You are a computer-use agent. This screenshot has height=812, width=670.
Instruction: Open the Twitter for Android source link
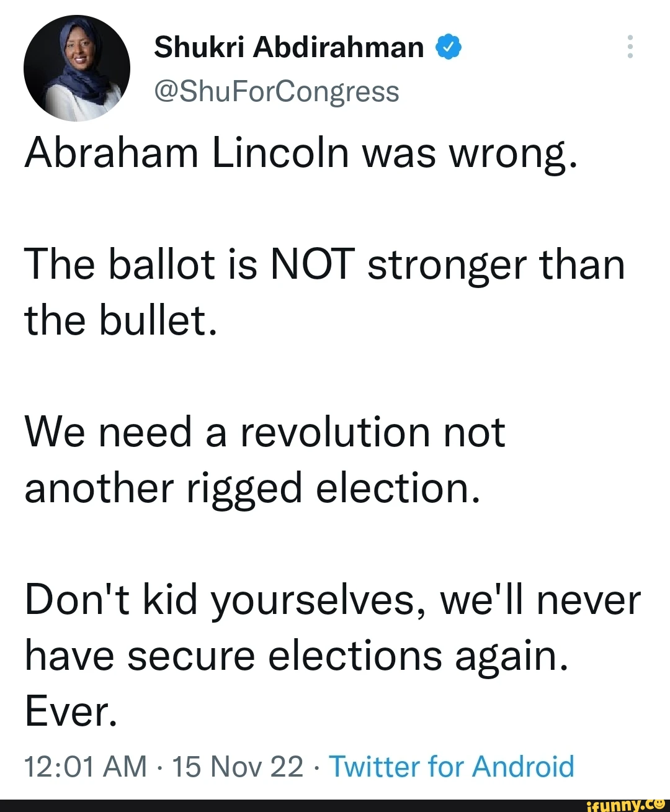pyautogui.click(x=452, y=766)
